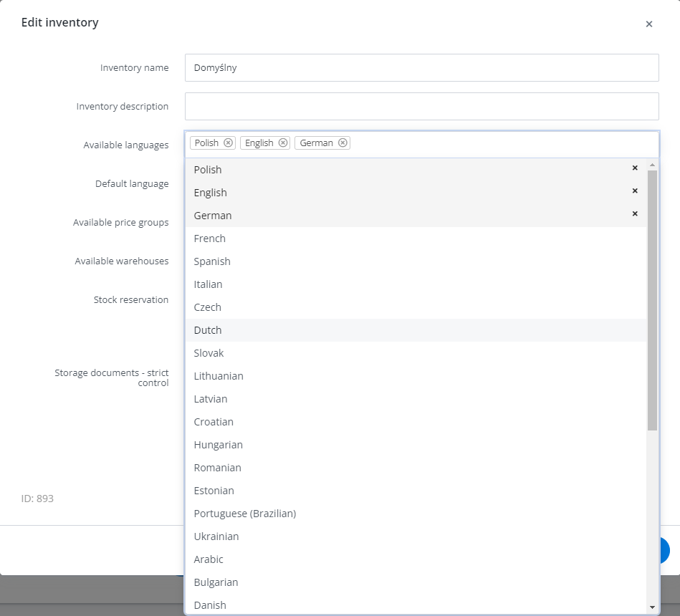Select Estonian in the list

416,491
